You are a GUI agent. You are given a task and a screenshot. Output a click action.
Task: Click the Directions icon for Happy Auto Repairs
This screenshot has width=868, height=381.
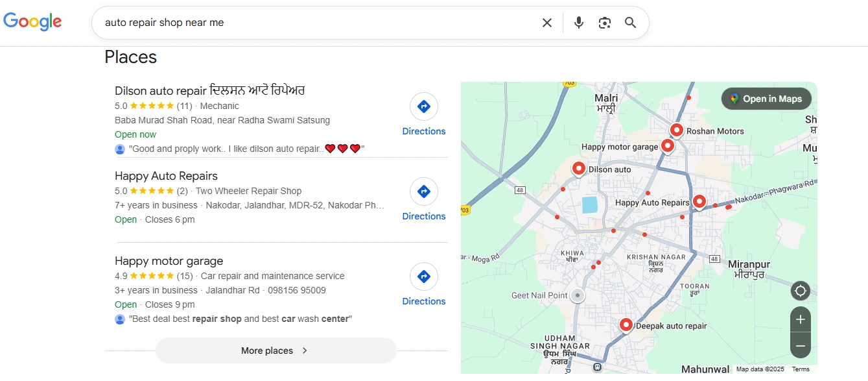(x=423, y=191)
